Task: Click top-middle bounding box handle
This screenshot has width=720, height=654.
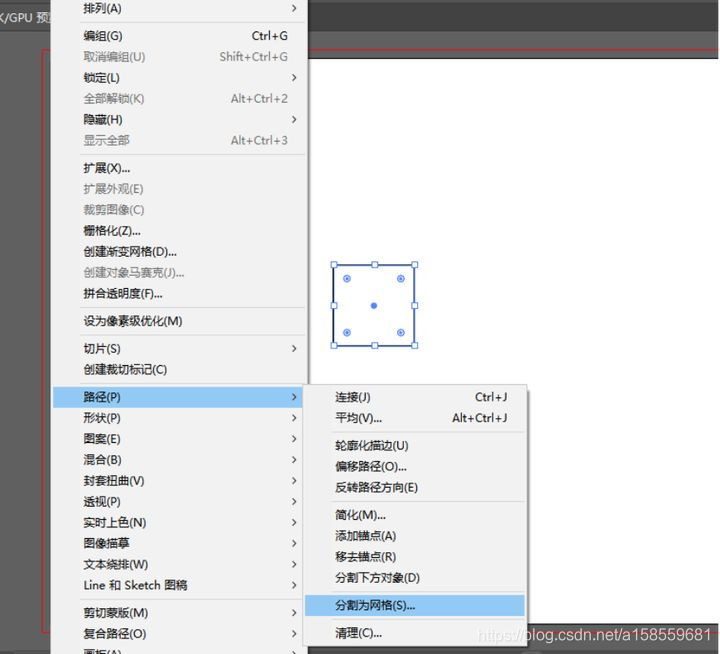Action: coord(375,265)
